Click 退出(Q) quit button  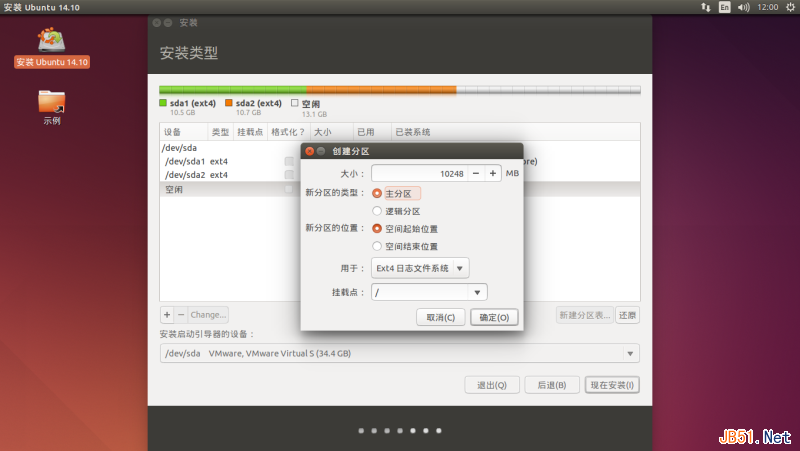coord(492,385)
